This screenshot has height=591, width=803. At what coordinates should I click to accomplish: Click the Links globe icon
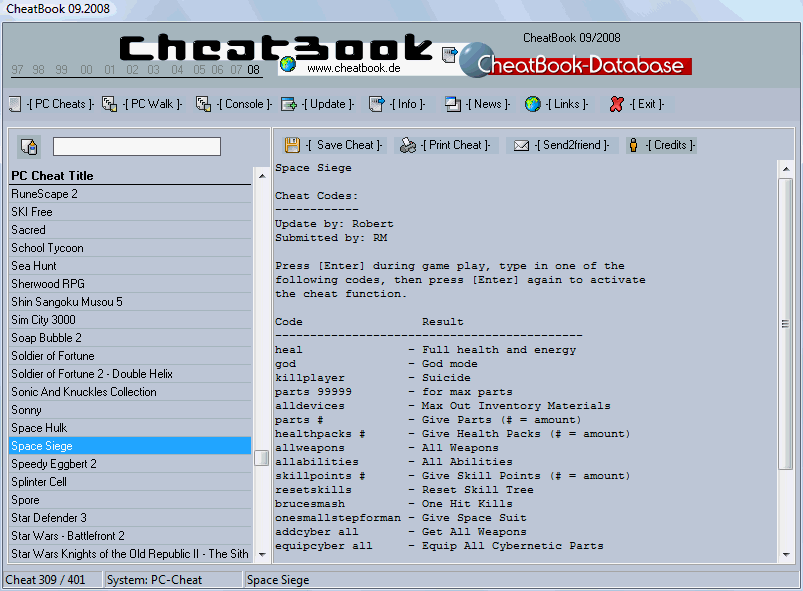point(533,104)
